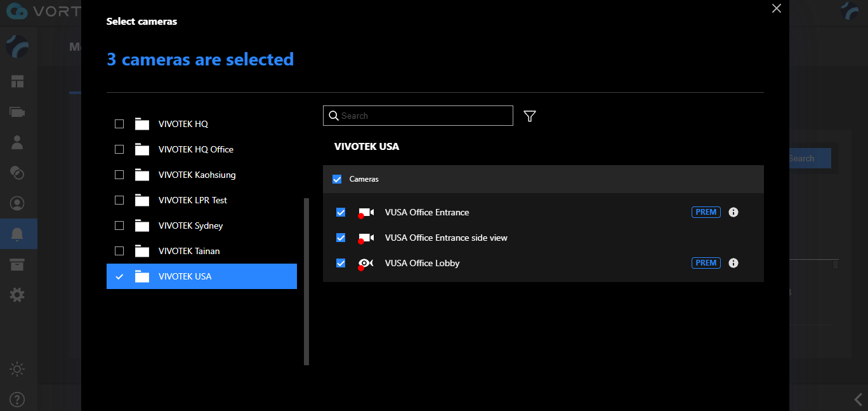Open settings gear in sidebar
Viewport: 868px width, 411px height.
point(17,295)
